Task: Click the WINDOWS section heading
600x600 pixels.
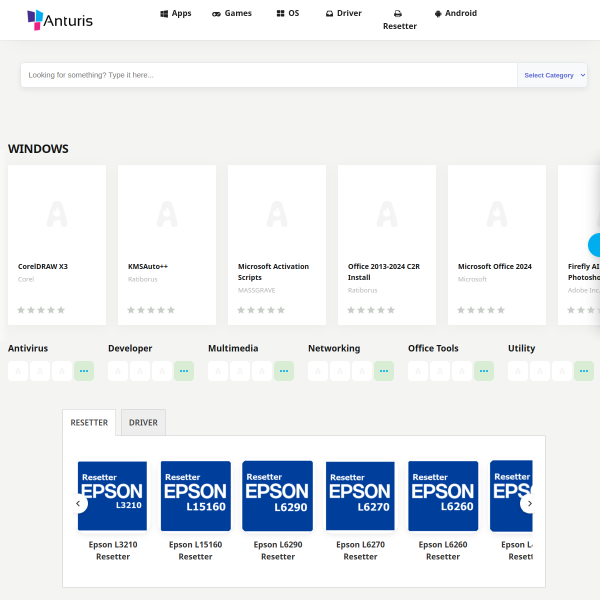Action: point(38,148)
